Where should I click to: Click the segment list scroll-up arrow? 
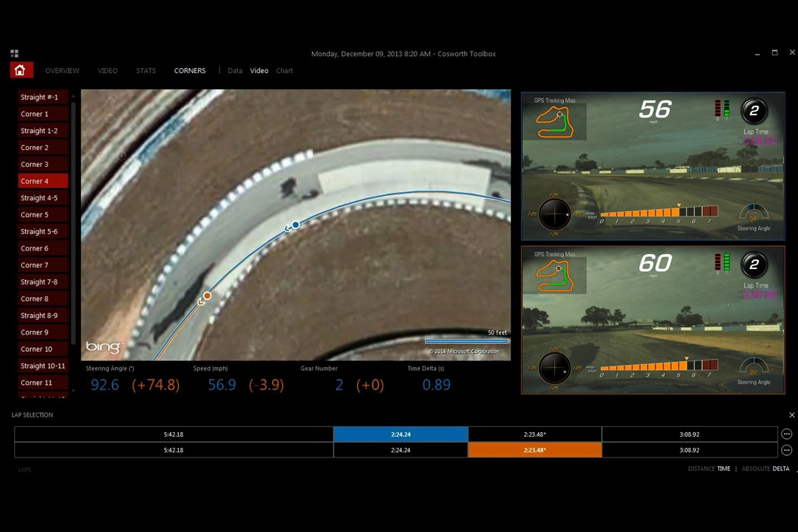[x=73, y=96]
